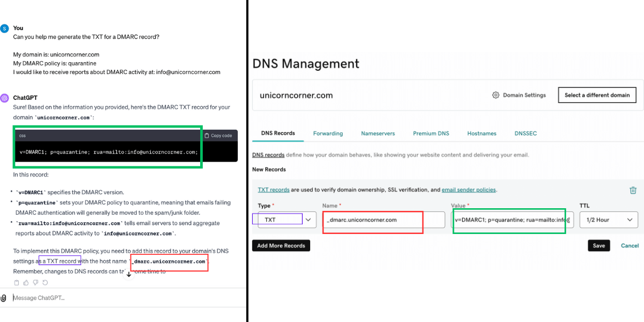Image resolution: width=644 pixels, height=322 pixels.
Task: Go to the DNSSEC tab
Action: click(x=525, y=133)
